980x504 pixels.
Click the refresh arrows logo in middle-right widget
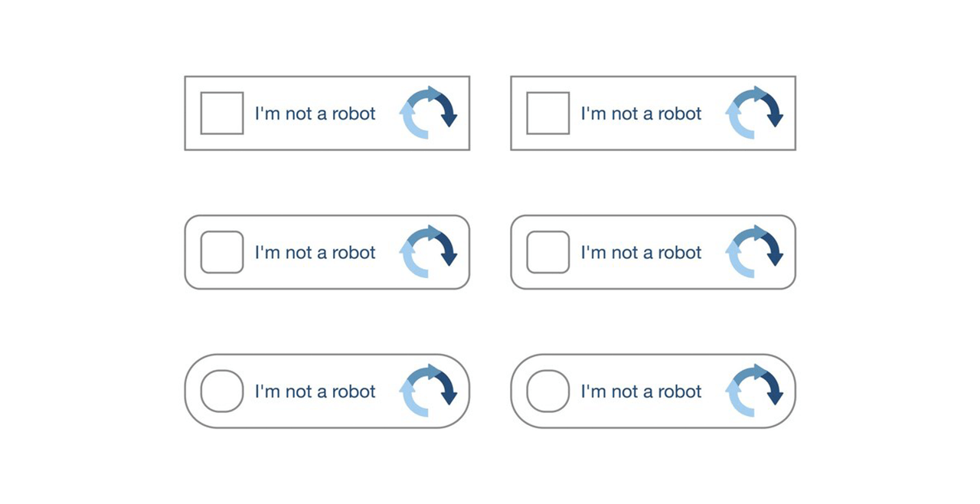pos(754,251)
